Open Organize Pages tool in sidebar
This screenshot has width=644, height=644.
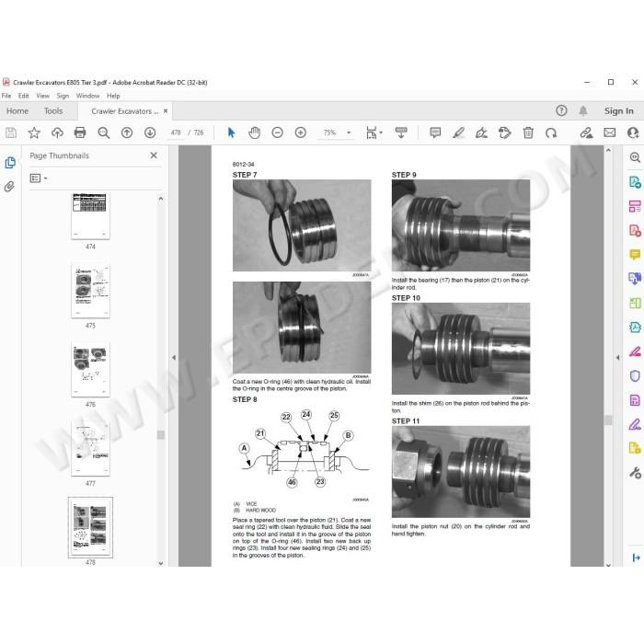(x=635, y=206)
